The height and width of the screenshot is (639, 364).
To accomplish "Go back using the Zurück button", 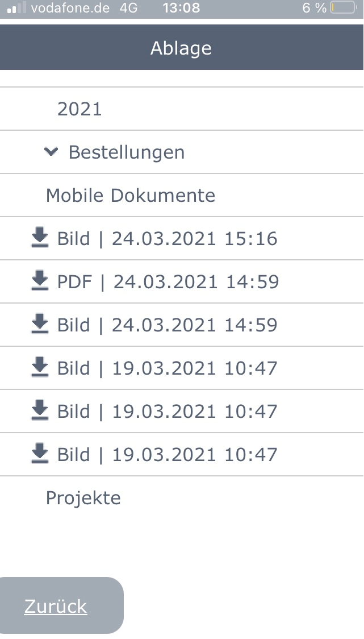I will (61, 605).
